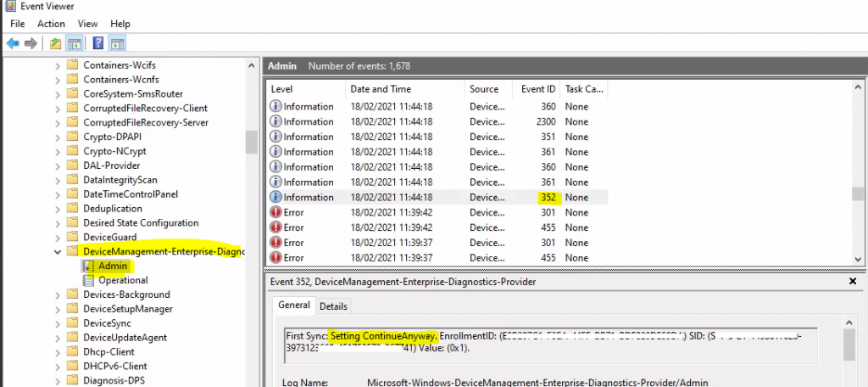868x387 pixels.
Task: Click the Forward arrow toolbar icon
Action: tap(31, 43)
